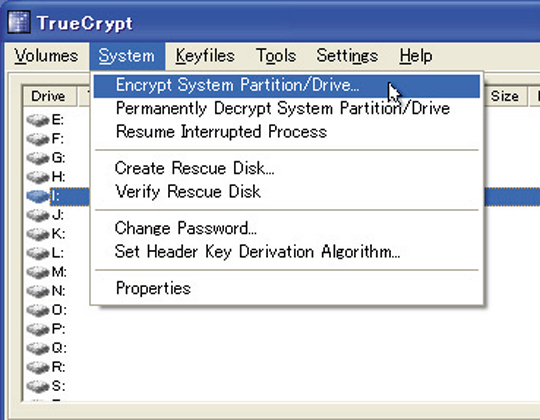The width and height of the screenshot is (540, 420).
Task: Click the G: drive letter text
Action: click(58, 158)
